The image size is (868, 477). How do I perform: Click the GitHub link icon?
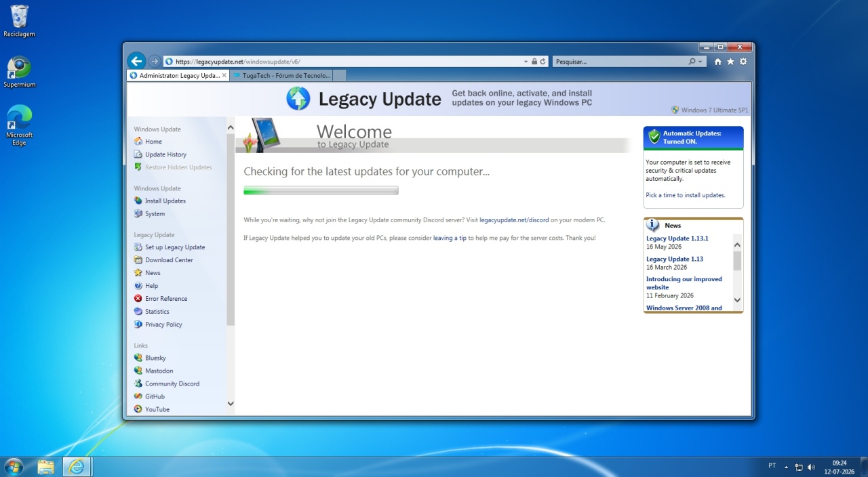click(x=138, y=396)
